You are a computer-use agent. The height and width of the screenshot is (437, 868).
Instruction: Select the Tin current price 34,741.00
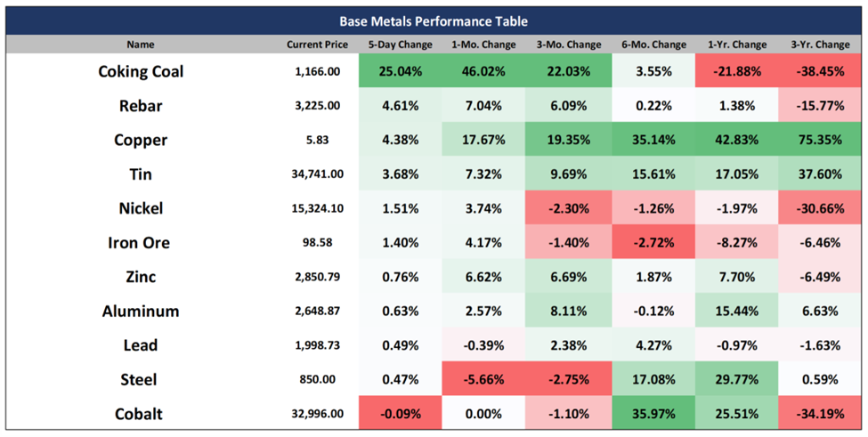(318, 174)
